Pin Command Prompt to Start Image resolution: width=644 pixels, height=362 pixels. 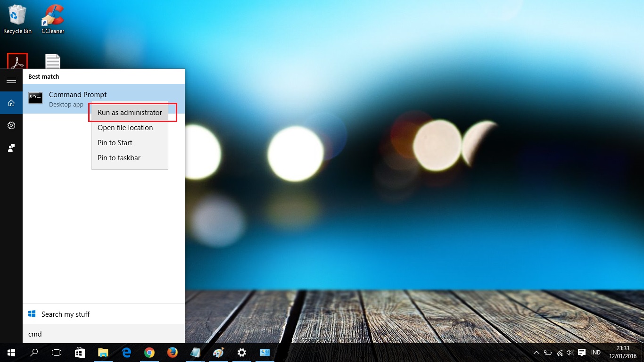pos(115,142)
